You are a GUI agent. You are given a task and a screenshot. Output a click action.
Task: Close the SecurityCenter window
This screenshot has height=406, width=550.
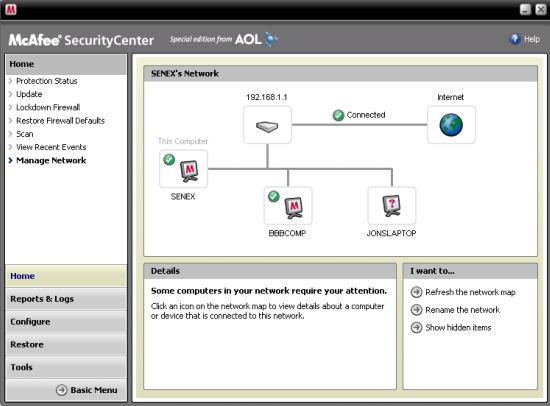point(541,9)
